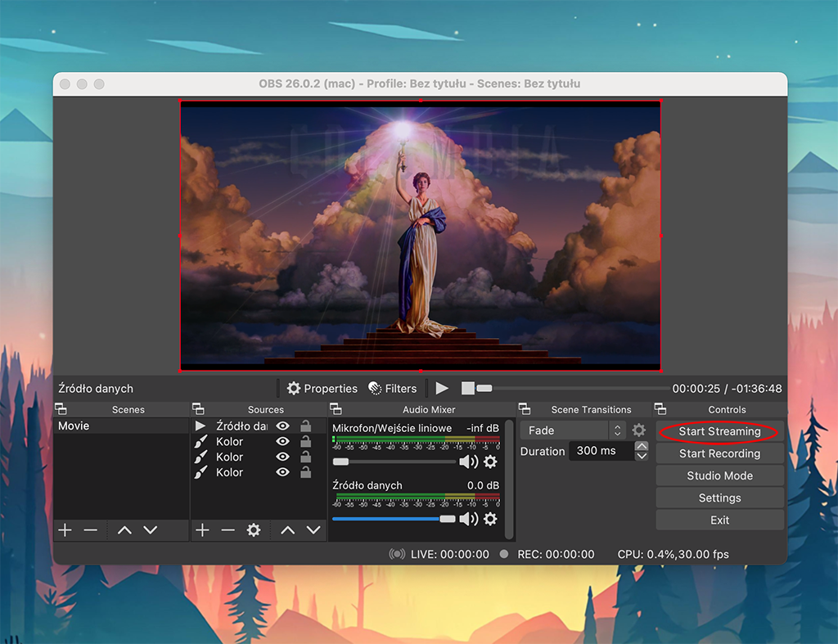Increase transition duration with up arrow
838x644 pixels.
pos(642,446)
